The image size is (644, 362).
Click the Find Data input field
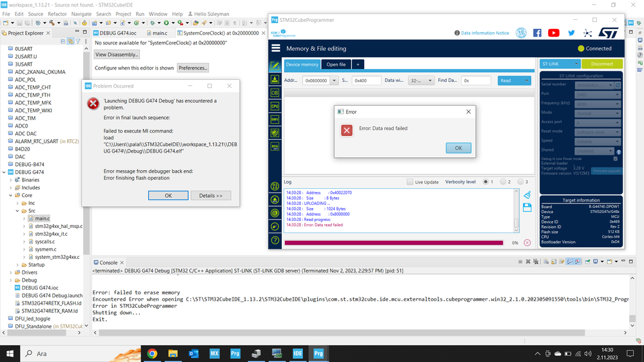[476, 81]
